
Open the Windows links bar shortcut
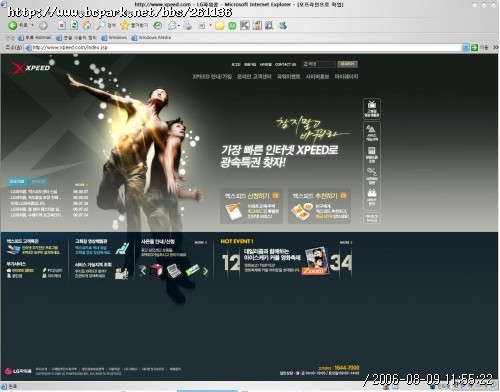click(114, 38)
